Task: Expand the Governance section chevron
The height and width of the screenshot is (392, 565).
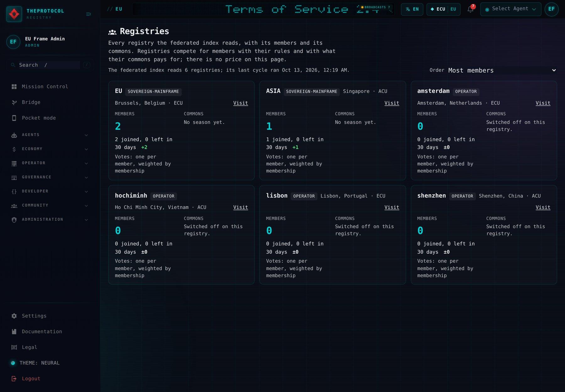Action: coord(86,177)
